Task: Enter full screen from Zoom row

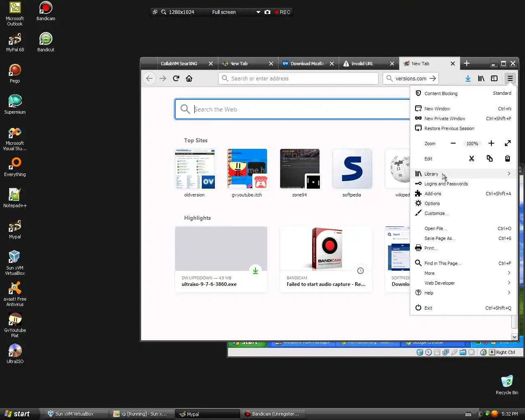Action: (x=508, y=144)
